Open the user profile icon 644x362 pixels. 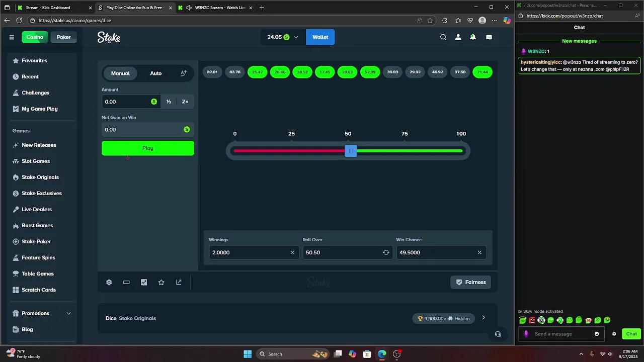[x=458, y=37]
